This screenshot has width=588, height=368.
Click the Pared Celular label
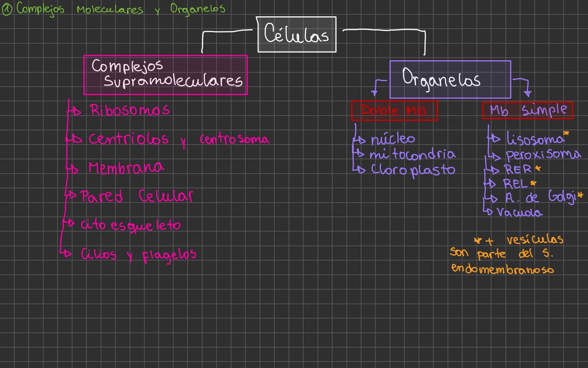(x=136, y=195)
